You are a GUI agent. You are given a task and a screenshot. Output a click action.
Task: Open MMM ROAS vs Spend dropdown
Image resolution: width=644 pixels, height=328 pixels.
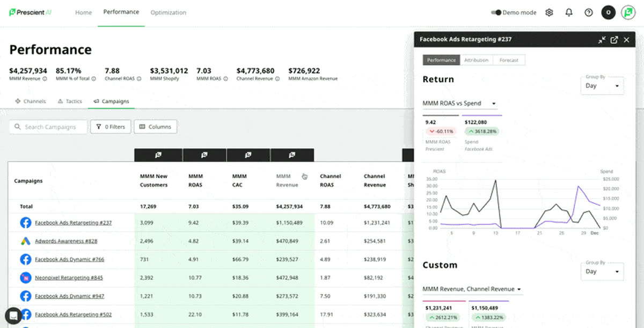(459, 103)
